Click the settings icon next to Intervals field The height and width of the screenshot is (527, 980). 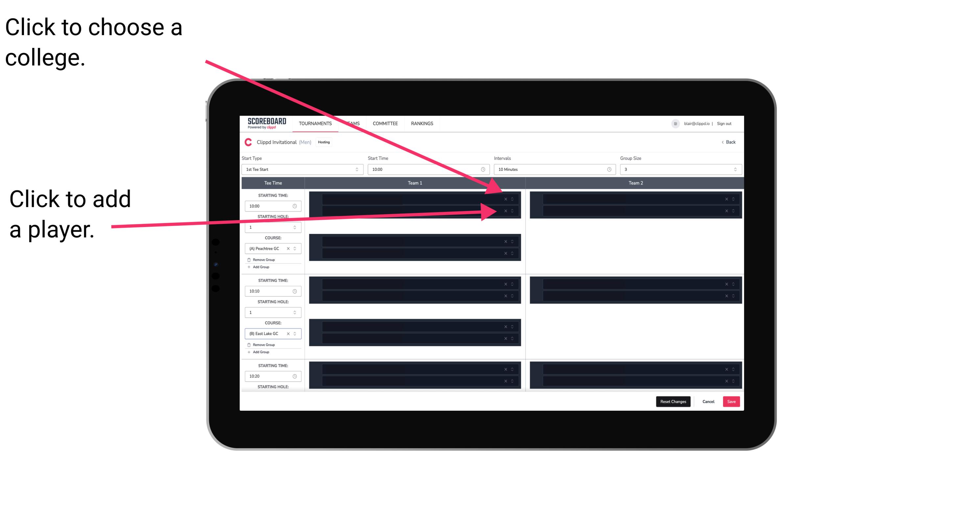(608, 170)
